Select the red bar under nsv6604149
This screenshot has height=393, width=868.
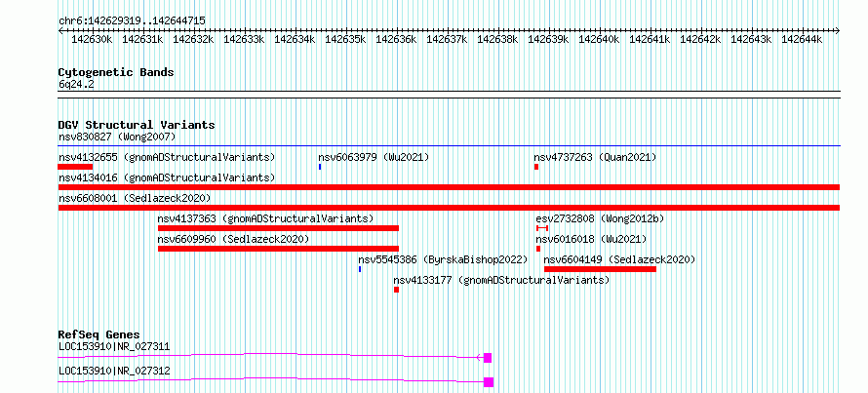600,269
